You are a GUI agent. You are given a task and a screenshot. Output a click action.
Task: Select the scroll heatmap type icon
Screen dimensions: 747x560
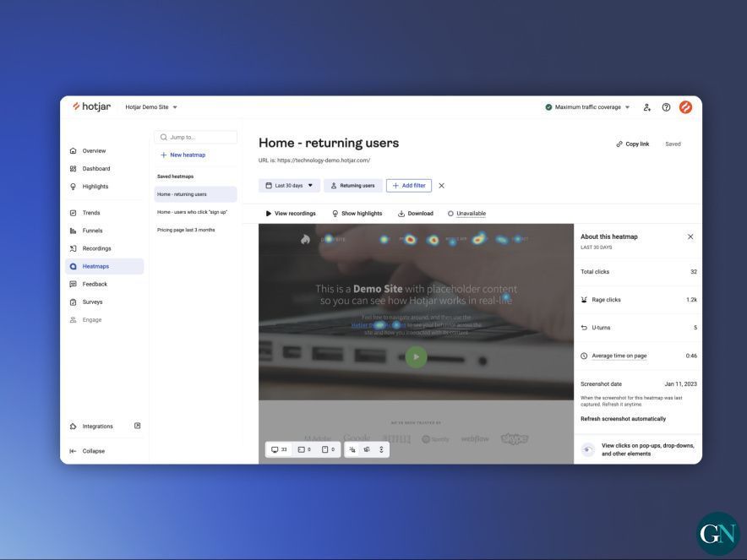click(x=381, y=449)
